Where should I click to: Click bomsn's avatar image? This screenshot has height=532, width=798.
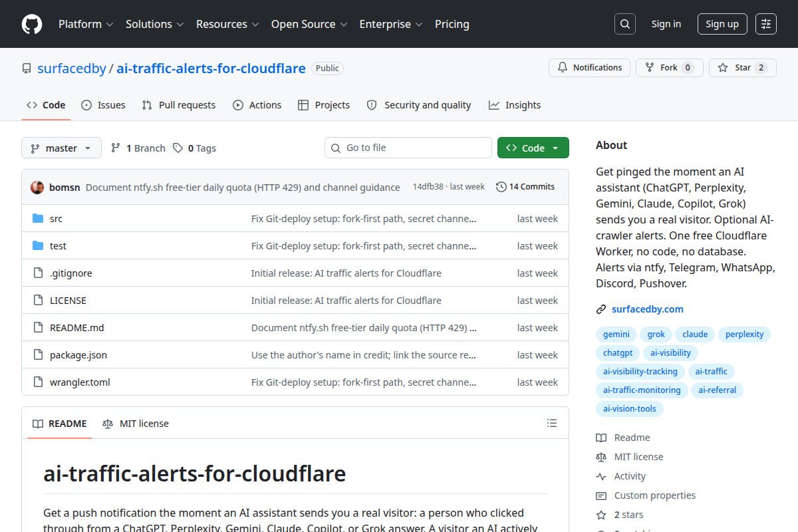[37, 187]
